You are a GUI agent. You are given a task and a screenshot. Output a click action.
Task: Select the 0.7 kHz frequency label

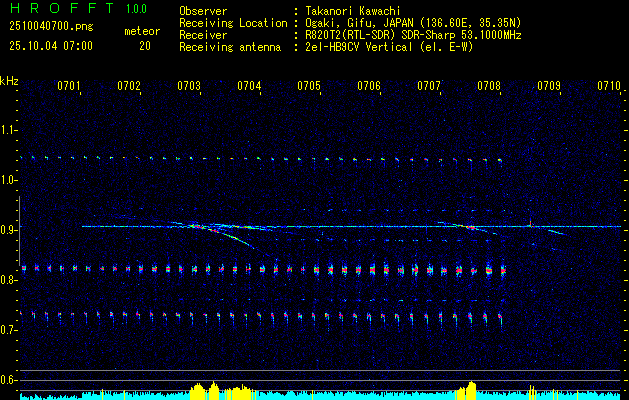point(9,329)
